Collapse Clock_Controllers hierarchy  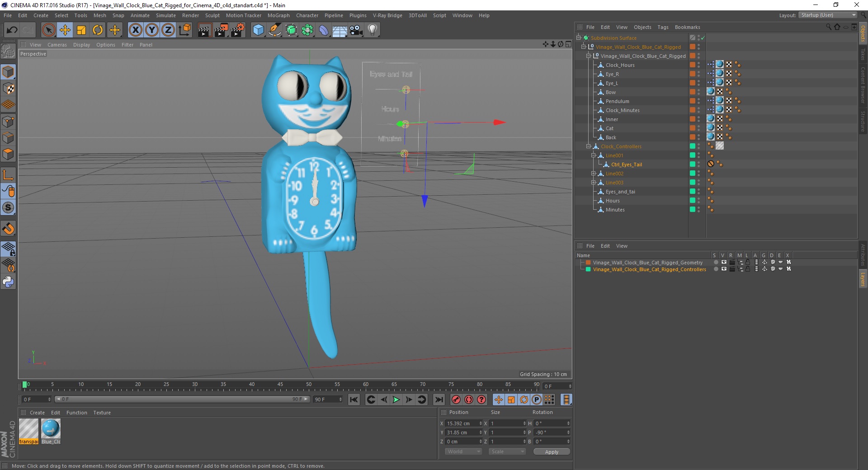[x=588, y=146]
